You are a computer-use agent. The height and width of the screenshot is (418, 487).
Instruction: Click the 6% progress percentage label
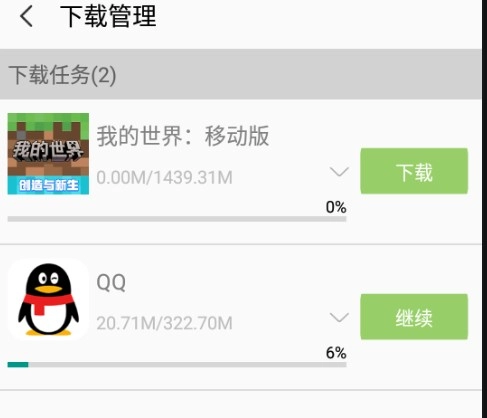[336, 353]
